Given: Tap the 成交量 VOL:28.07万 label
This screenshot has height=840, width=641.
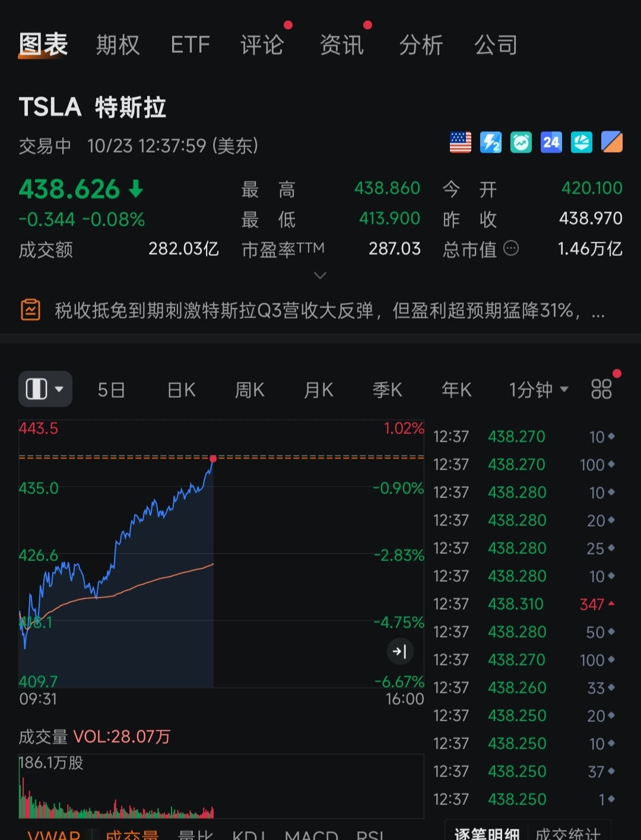Looking at the screenshot, I should click(94, 737).
